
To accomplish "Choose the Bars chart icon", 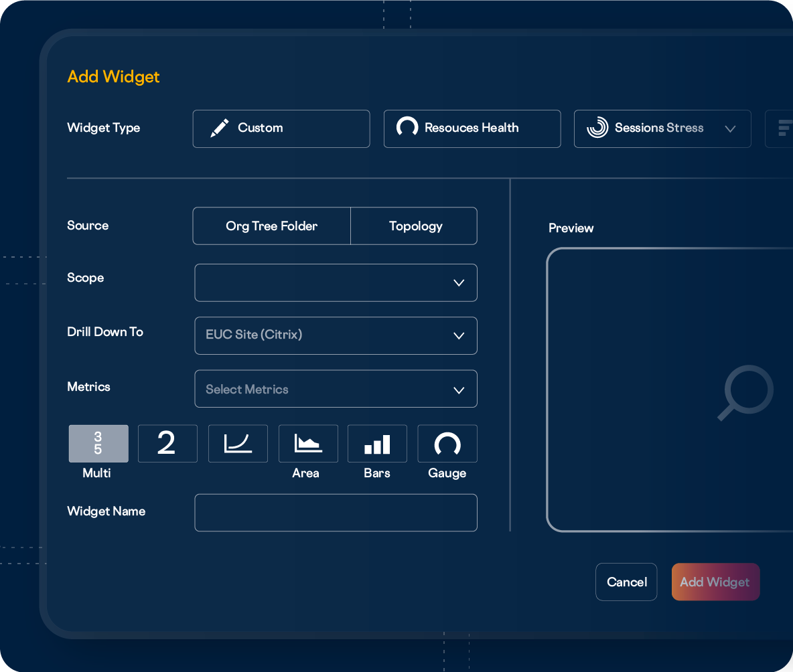I will [377, 444].
